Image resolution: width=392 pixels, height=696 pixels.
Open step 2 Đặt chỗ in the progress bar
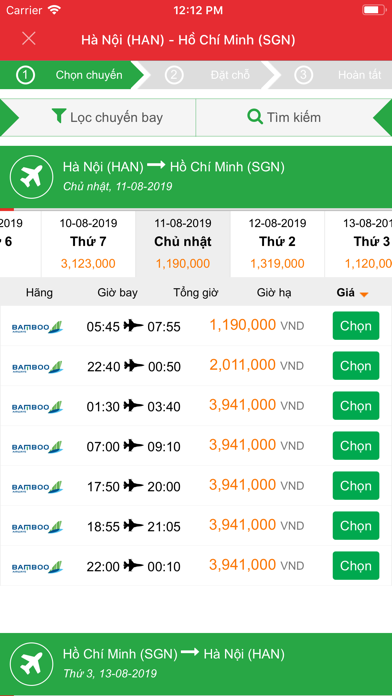[208, 75]
